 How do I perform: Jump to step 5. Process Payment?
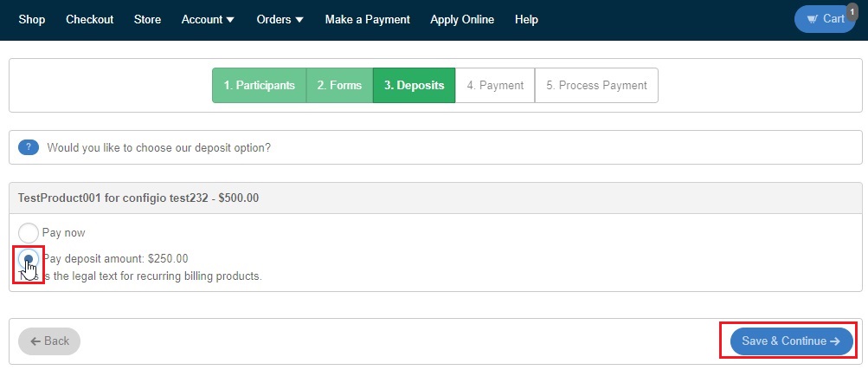click(596, 85)
